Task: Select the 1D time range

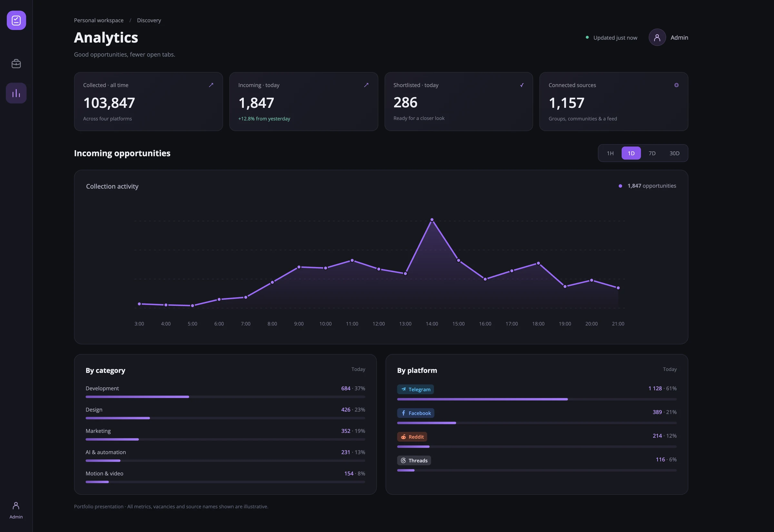Action: click(631, 153)
